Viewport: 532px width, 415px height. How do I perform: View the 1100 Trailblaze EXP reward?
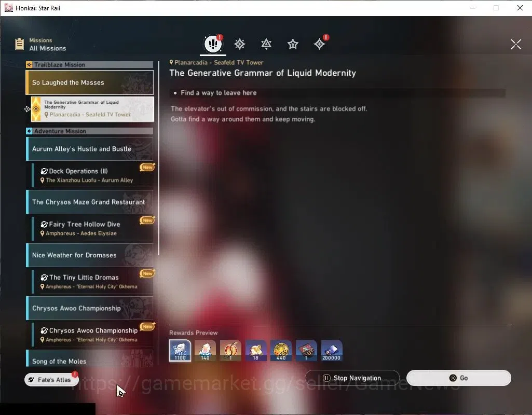tap(180, 350)
